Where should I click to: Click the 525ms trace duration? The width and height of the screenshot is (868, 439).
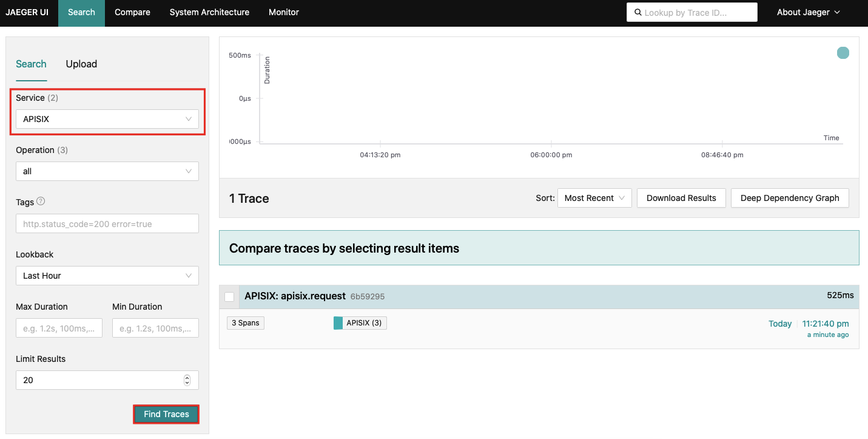pyautogui.click(x=840, y=295)
